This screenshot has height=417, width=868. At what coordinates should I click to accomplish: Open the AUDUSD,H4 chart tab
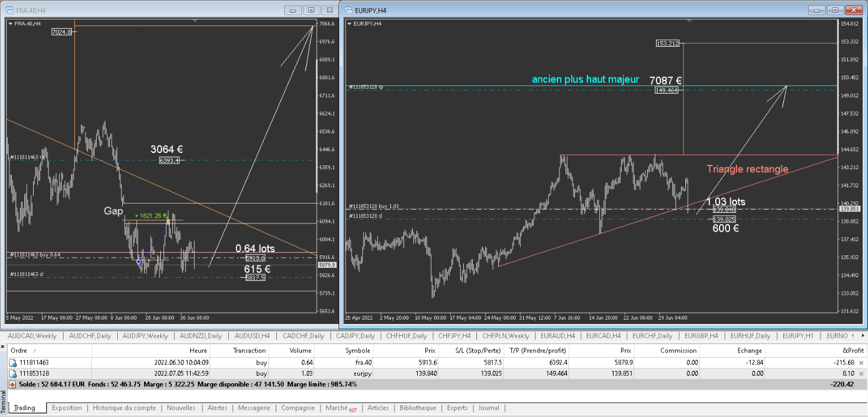tap(252, 336)
